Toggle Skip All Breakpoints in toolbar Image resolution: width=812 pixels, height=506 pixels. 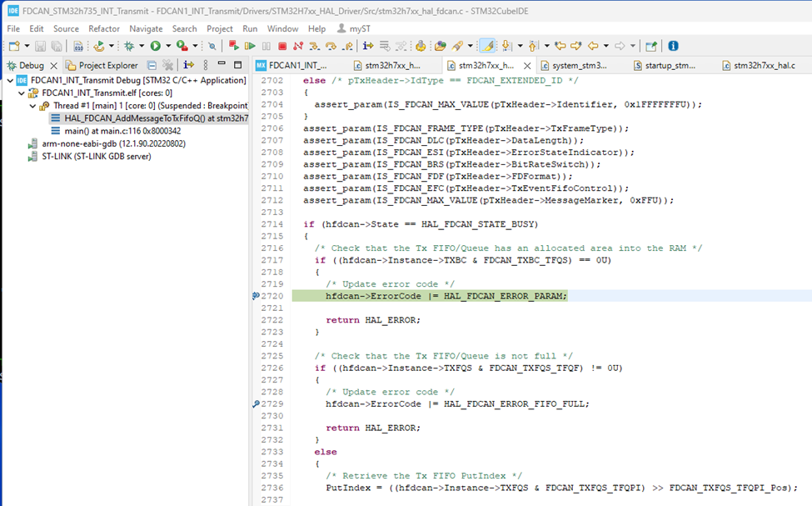click(x=212, y=46)
